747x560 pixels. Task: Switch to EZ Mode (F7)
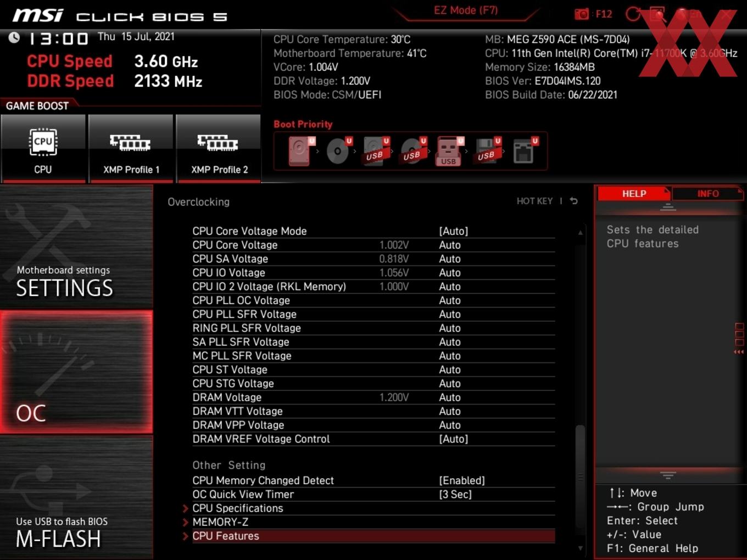(466, 10)
